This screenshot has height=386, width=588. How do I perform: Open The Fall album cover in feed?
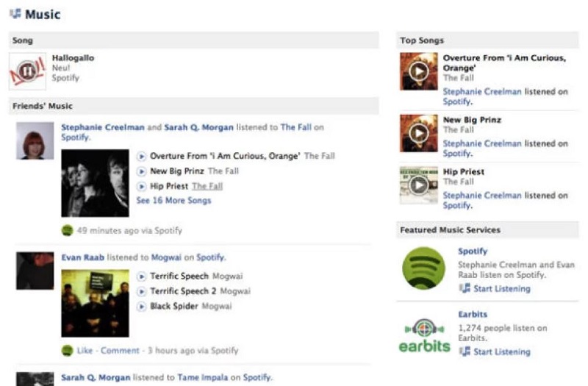[x=96, y=183]
